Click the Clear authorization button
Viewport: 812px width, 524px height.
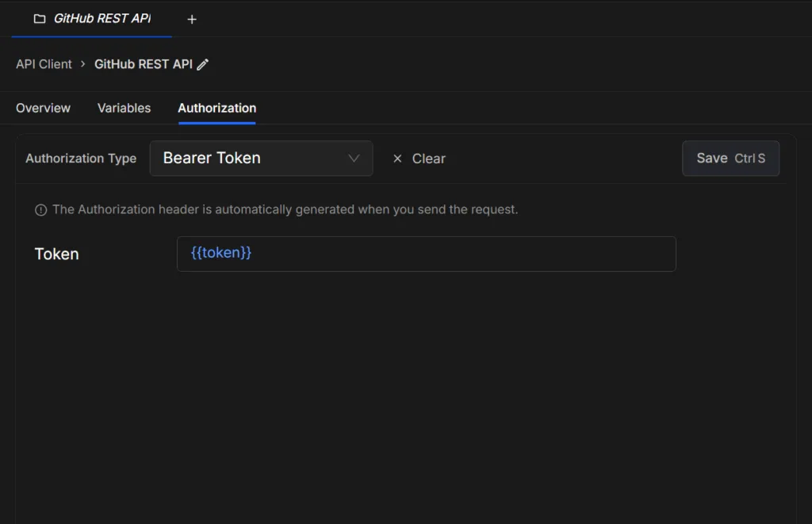coord(419,159)
